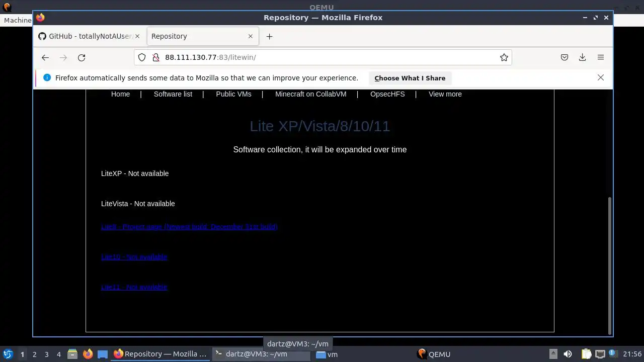Click the 21:56 clock in taskbar
The width and height of the screenshot is (644, 362).
click(x=632, y=354)
